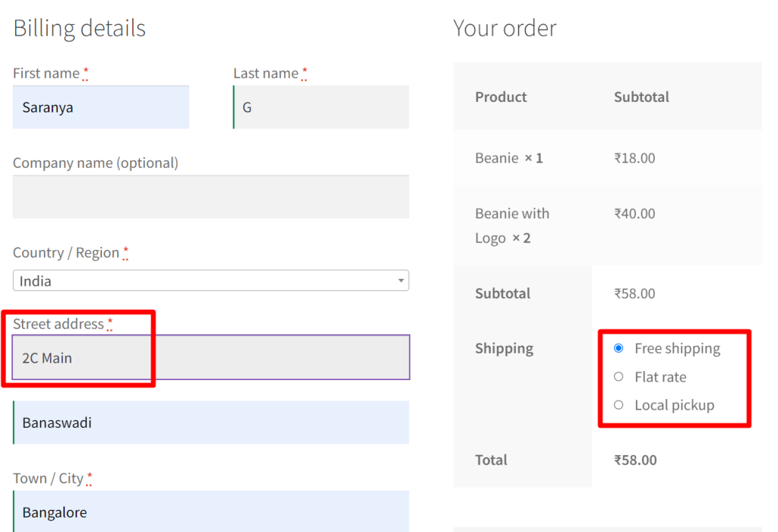778x532 pixels.
Task: Click the Subtotal row in order table
Action: coord(501,293)
